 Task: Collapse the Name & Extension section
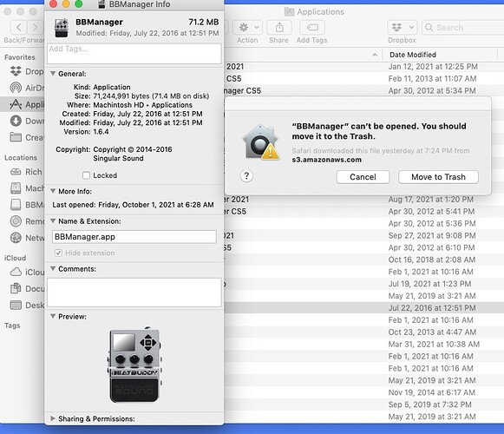(x=53, y=221)
